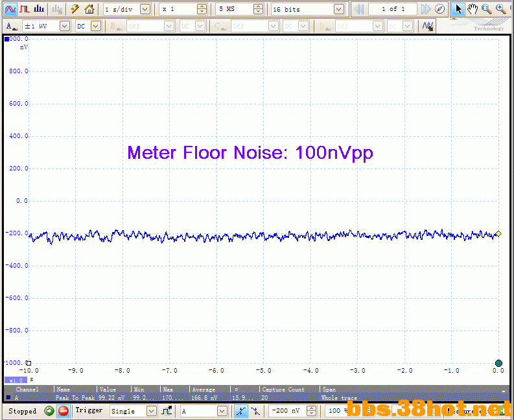Select the Hand pan tool

473,9
